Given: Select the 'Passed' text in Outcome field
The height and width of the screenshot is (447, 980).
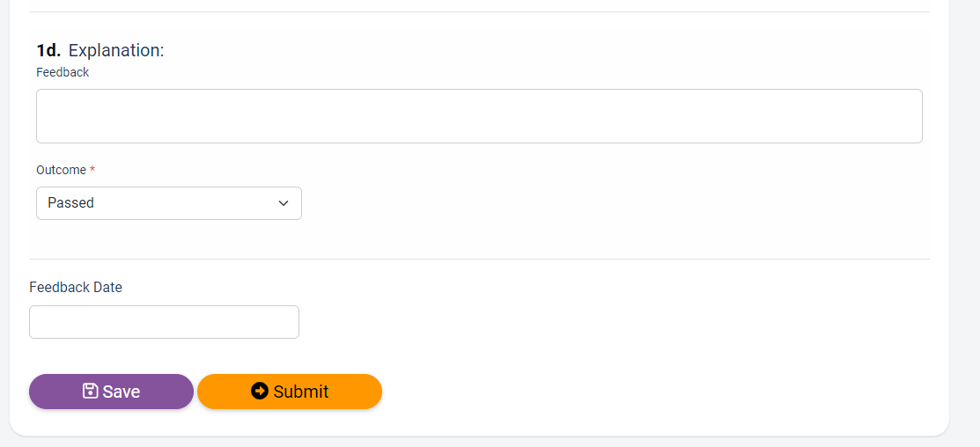Looking at the screenshot, I should point(70,203).
